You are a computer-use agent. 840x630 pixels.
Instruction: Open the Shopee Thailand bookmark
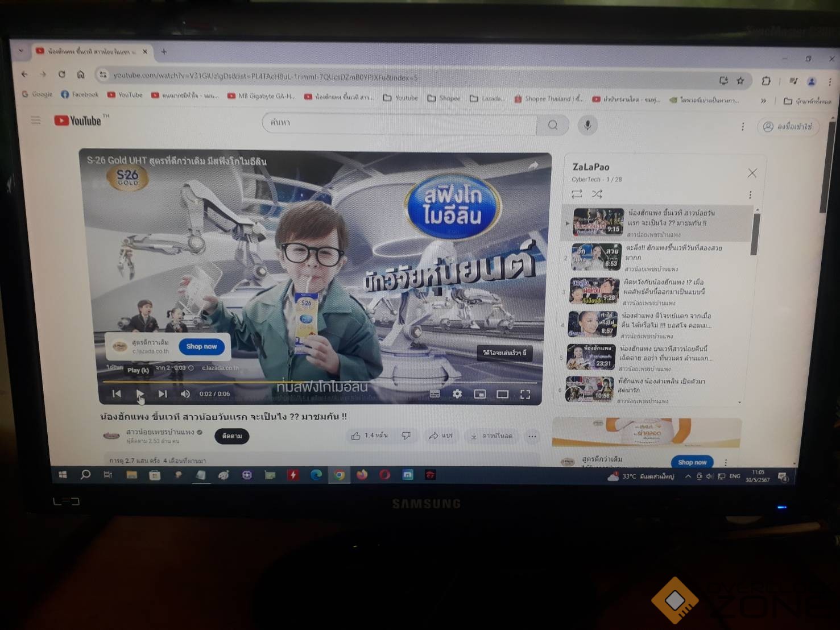(x=549, y=99)
